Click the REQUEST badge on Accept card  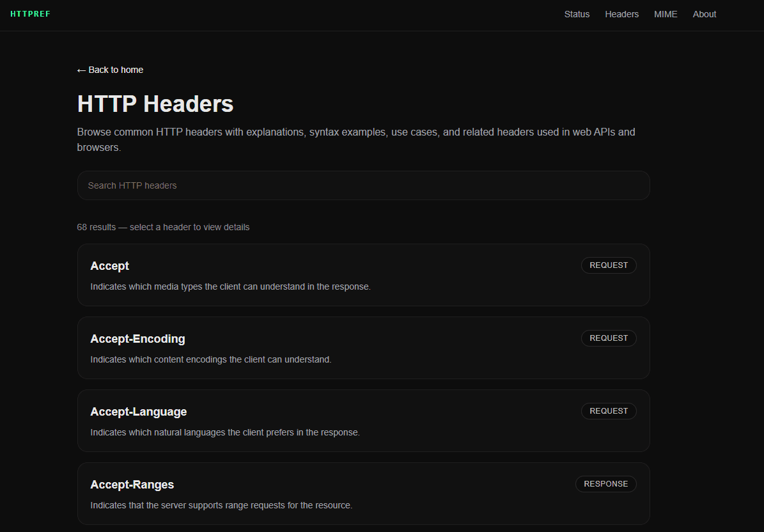pos(609,265)
